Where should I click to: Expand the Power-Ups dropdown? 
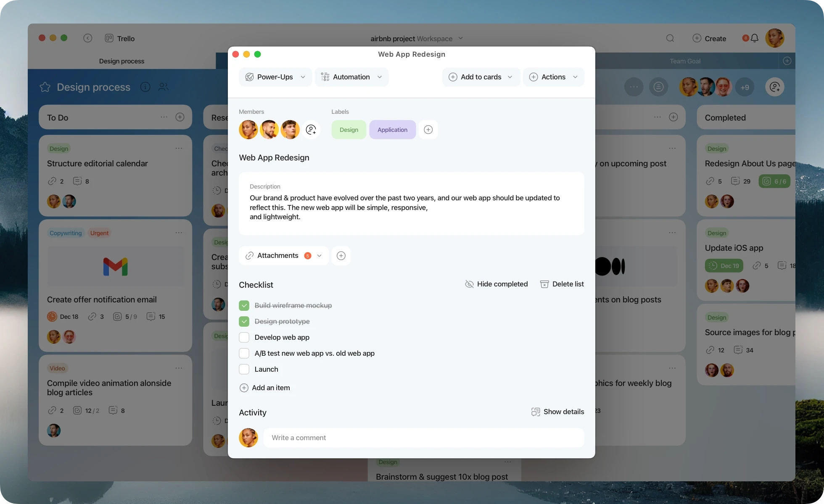point(275,77)
